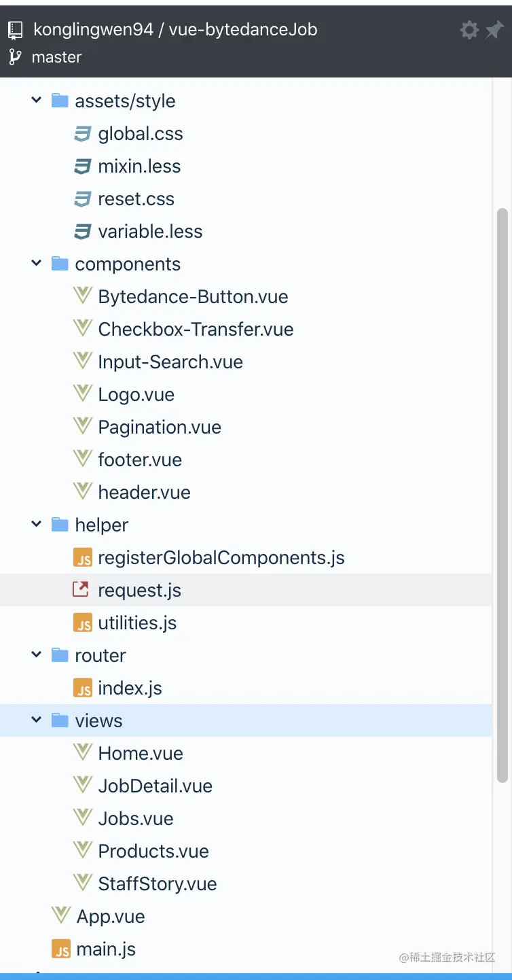This screenshot has height=980, width=512.
Task: Click the Vue icon beside Logo.vue
Action: click(82, 394)
